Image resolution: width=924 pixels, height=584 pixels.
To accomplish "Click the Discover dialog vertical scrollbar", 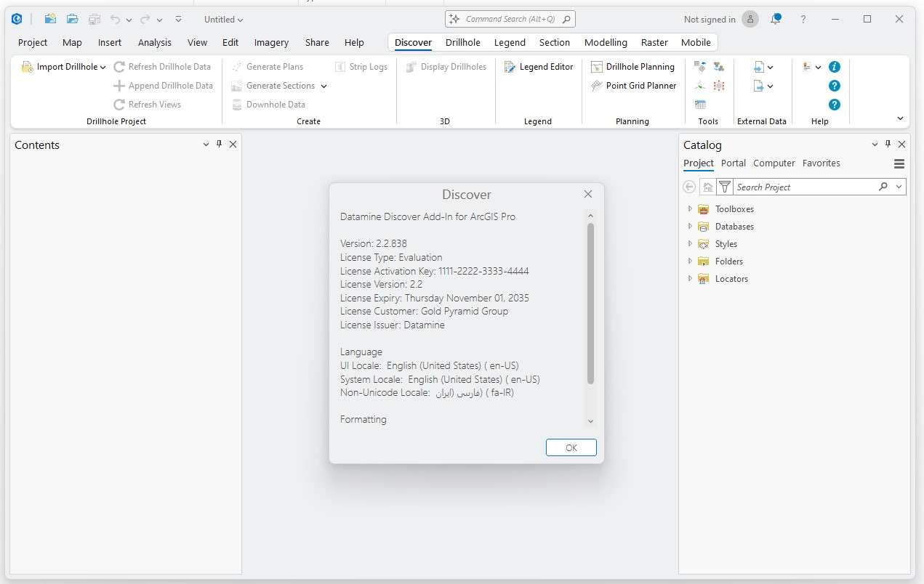I will pyautogui.click(x=590, y=304).
